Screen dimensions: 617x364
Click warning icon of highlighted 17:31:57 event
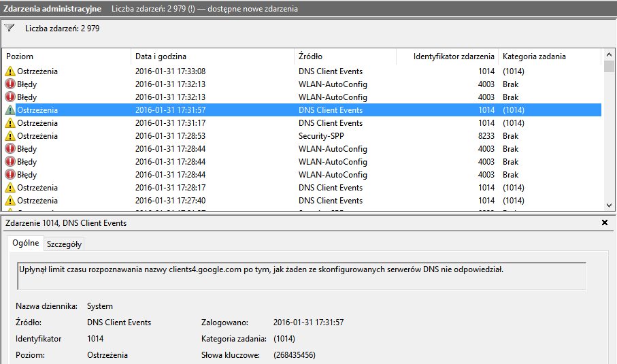tap(10, 110)
